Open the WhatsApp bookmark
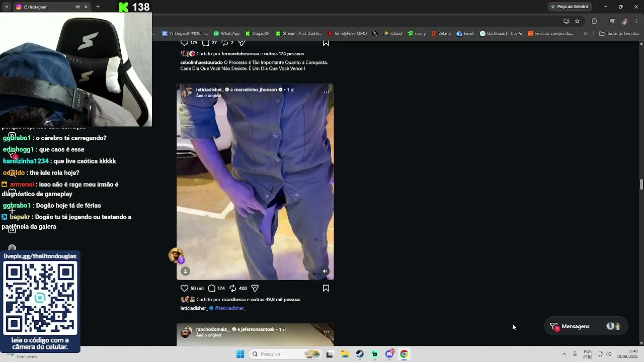The image size is (644, 362). click(226, 34)
